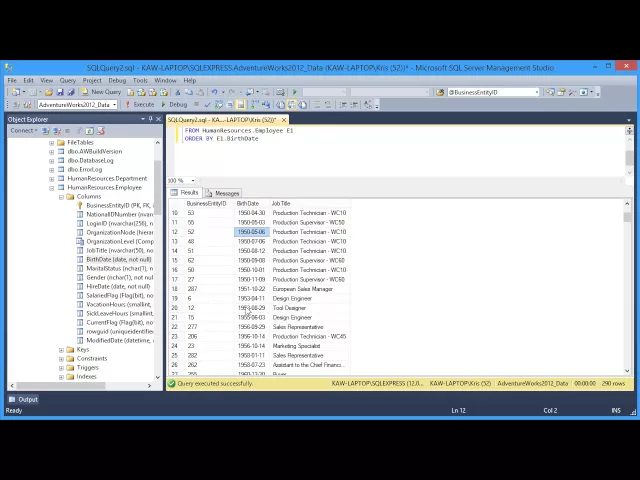640x480 pixels.
Task: Click the Cancel Executing Query stop icon
Action: pos(196,105)
